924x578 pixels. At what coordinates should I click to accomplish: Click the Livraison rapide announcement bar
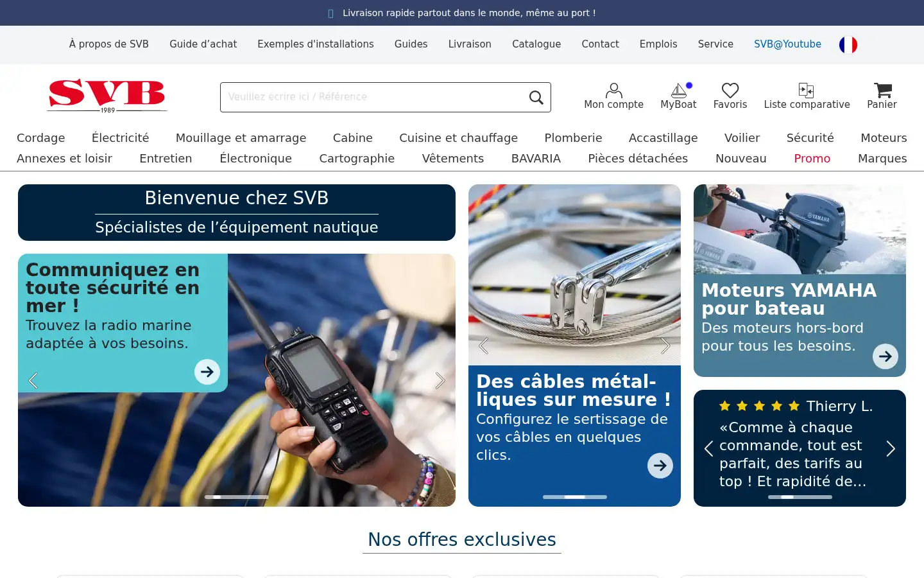(x=462, y=13)
